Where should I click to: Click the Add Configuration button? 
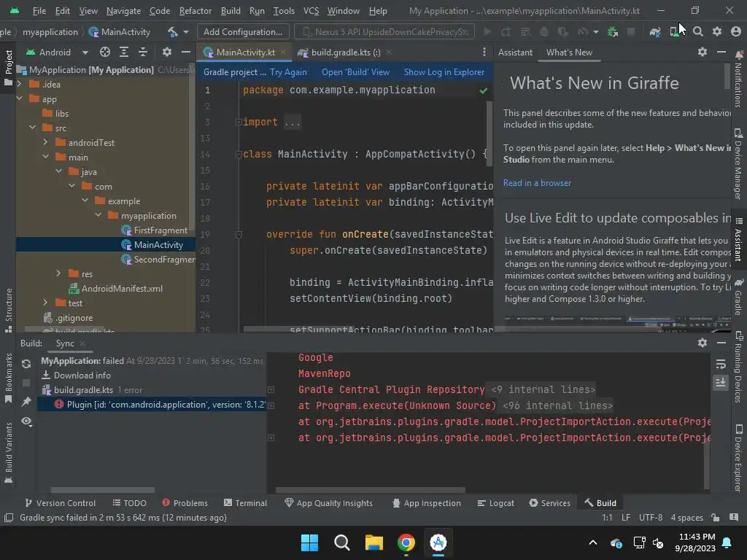[x=242, y=32]
